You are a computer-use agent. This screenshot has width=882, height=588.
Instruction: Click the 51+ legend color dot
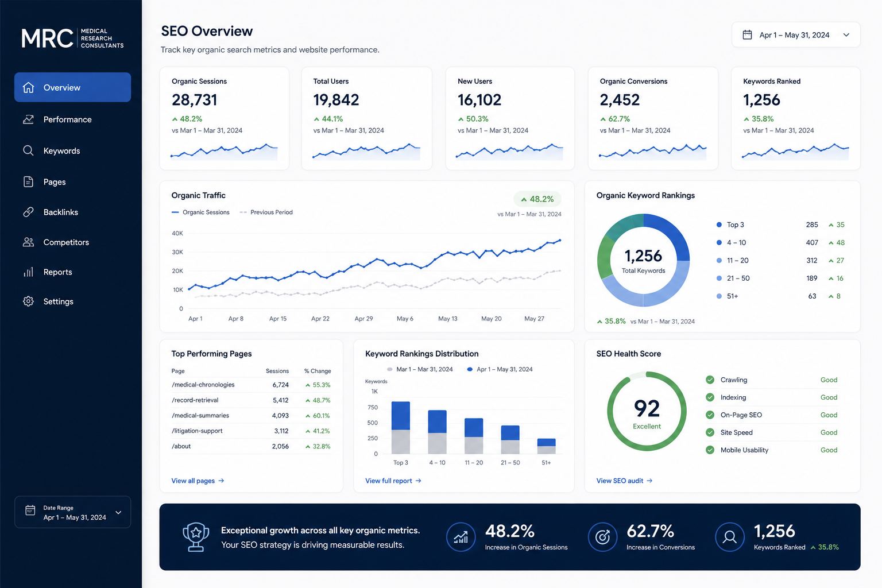click(x=719, y=296)
